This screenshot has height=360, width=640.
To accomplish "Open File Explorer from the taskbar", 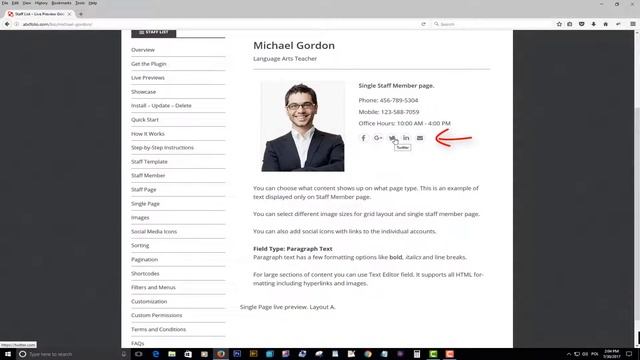I will tap(172, 354).
